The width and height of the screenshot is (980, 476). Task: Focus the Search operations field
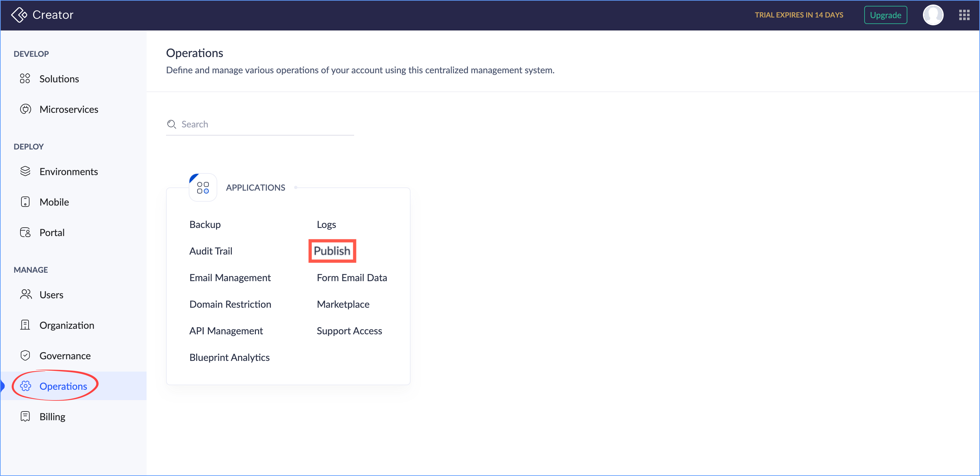pyautogui.click(x=266, y=125)
